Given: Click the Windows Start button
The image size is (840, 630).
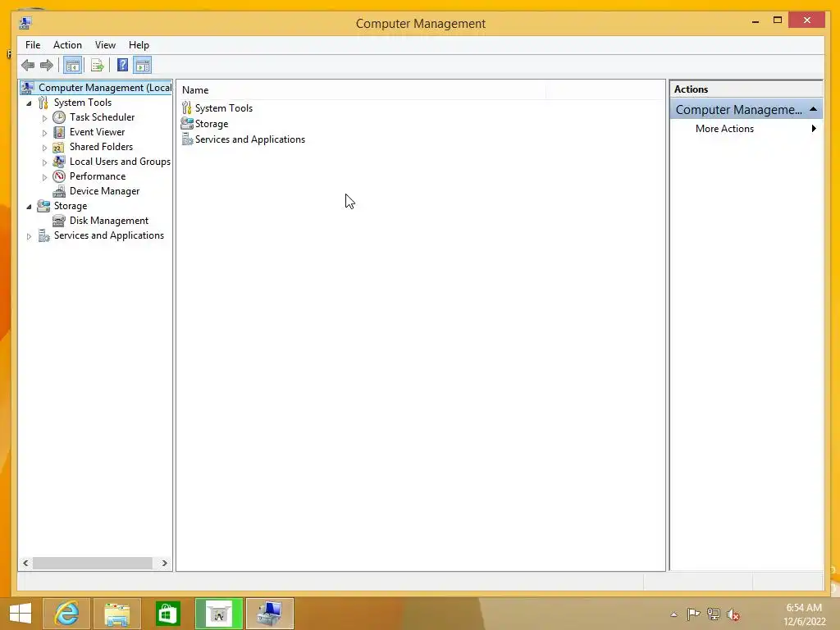Looking at the screenshot, I should [21, 614].
